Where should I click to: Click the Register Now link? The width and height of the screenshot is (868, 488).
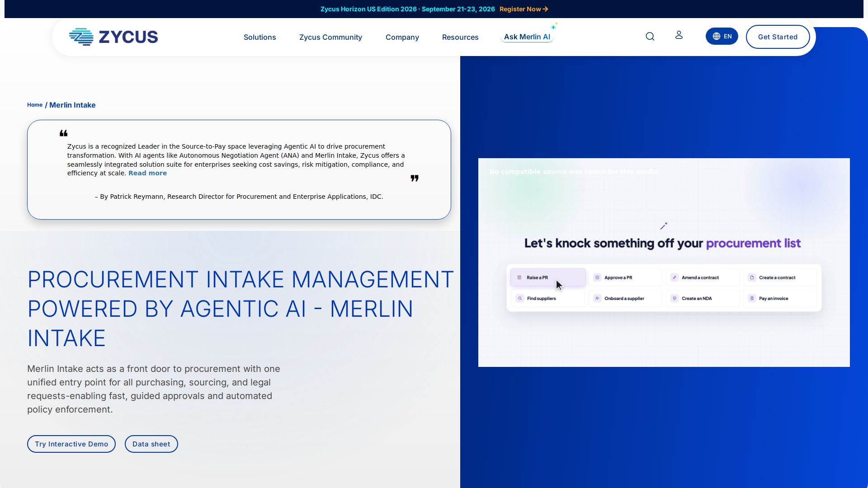[524, 9]
